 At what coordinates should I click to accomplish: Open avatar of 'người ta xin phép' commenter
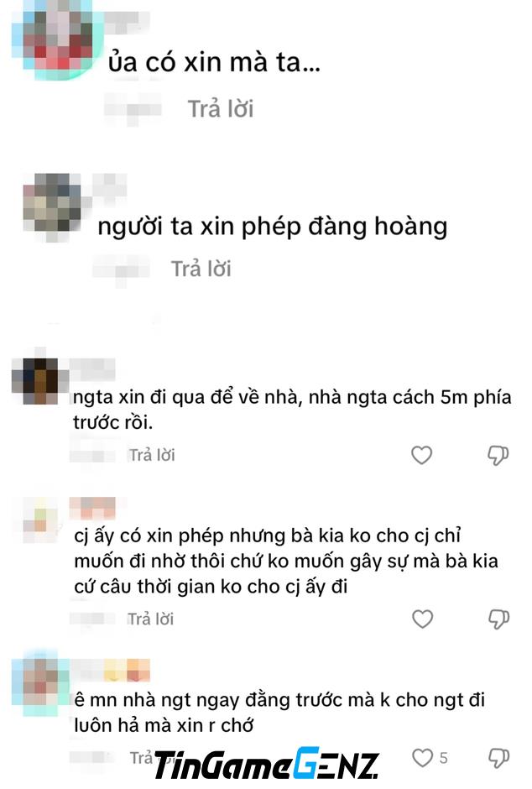pos(52,204)
